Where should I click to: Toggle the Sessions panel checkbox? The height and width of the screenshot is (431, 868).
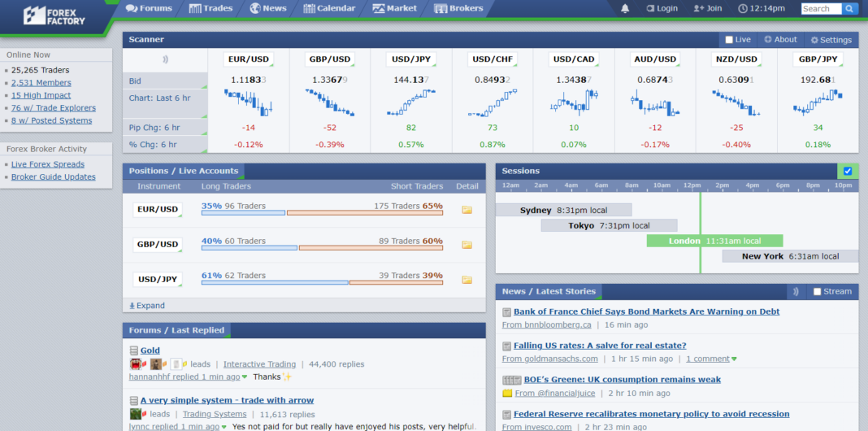[x=848, y=172]
